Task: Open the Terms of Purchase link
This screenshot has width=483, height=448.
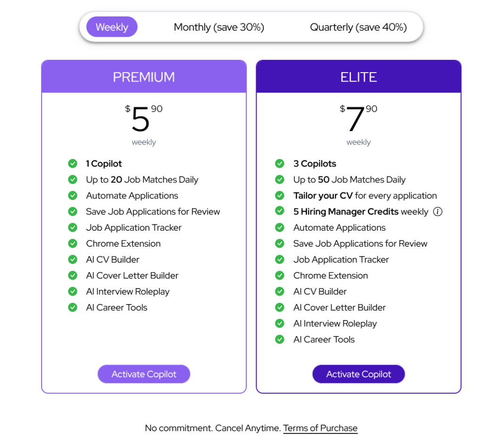Action: 320,428
